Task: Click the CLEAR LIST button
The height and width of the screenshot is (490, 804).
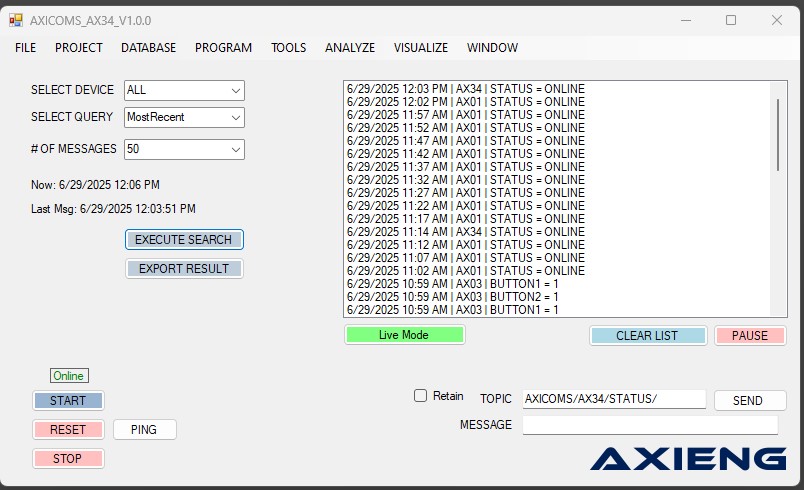Action: click(x=648, y=336)
